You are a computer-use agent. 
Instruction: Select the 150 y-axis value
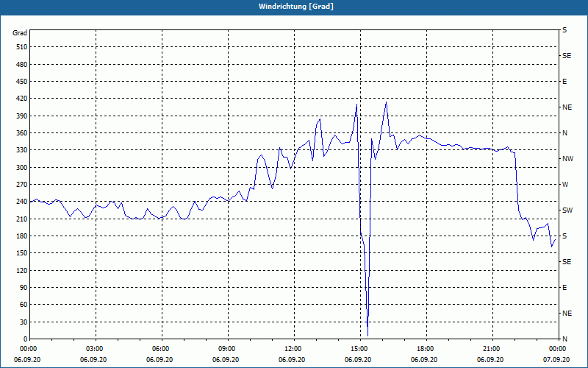pyautogui.click(x=22, y=253)
